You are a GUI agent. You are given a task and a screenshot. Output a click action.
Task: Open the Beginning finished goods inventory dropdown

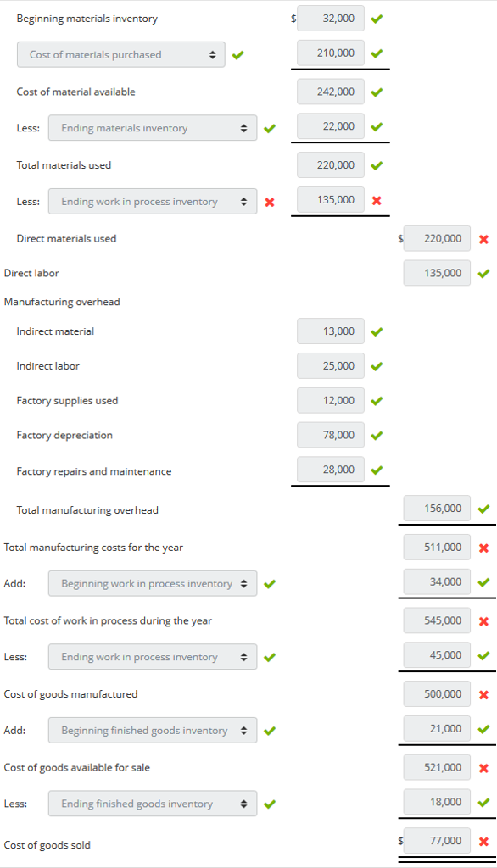pyautogui.click(x=153, y=730)
